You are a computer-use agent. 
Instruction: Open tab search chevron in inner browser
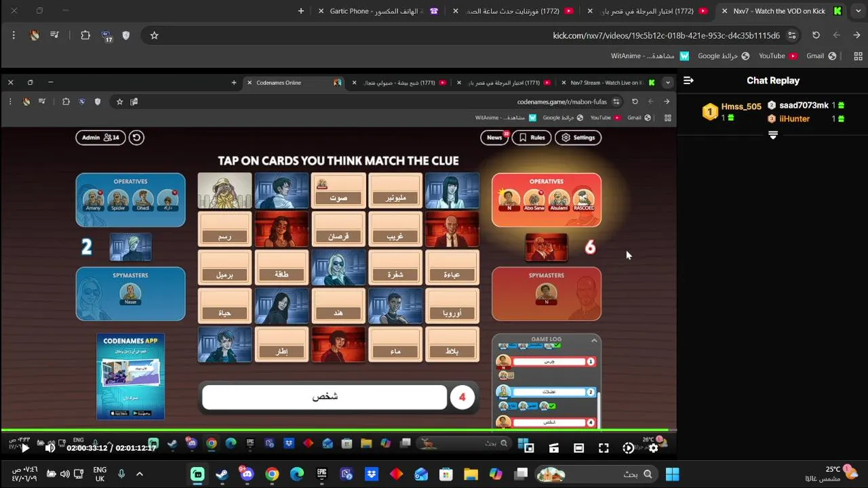tap(668, 82)
